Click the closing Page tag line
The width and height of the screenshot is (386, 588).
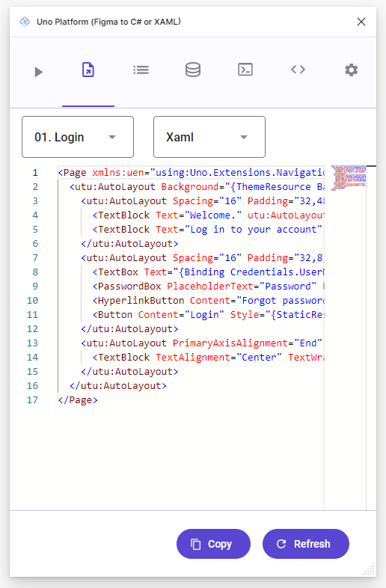coord(78,400)
